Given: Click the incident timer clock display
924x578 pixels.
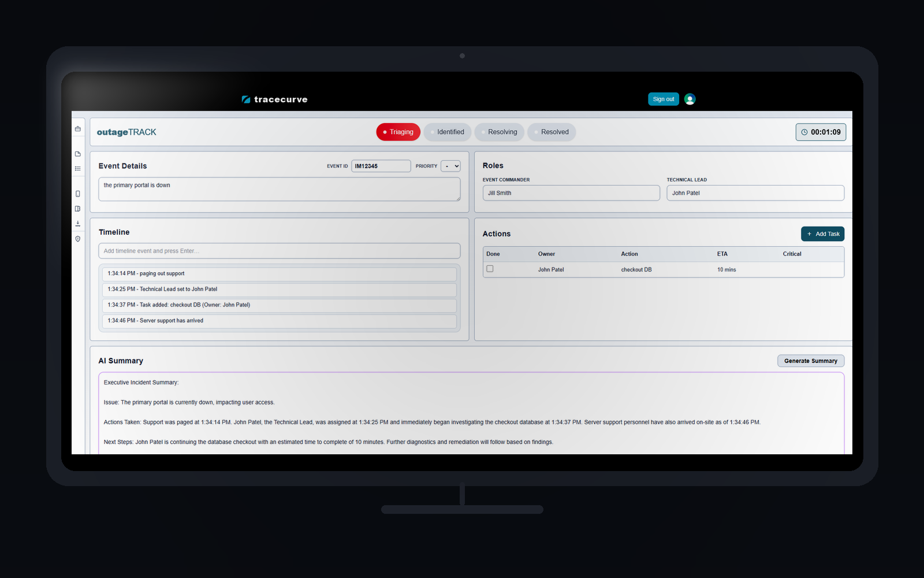Looking at the screenshot, I should [821, 132].
